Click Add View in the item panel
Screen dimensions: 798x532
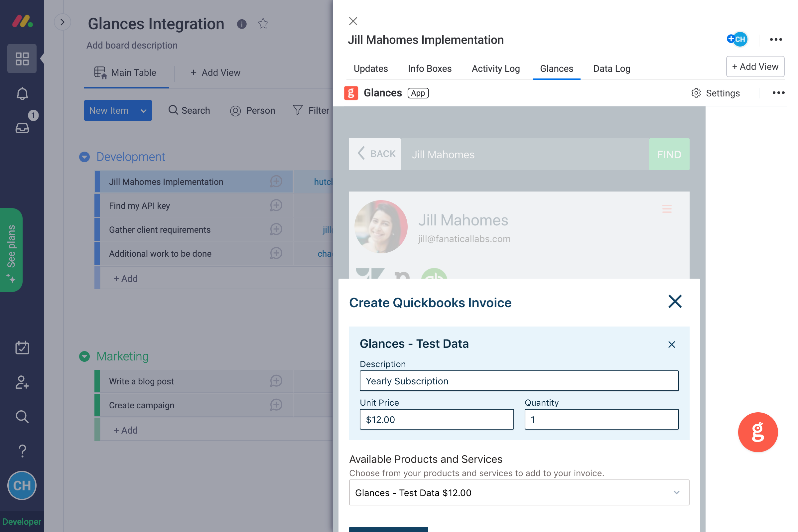[x=755, y=66]
